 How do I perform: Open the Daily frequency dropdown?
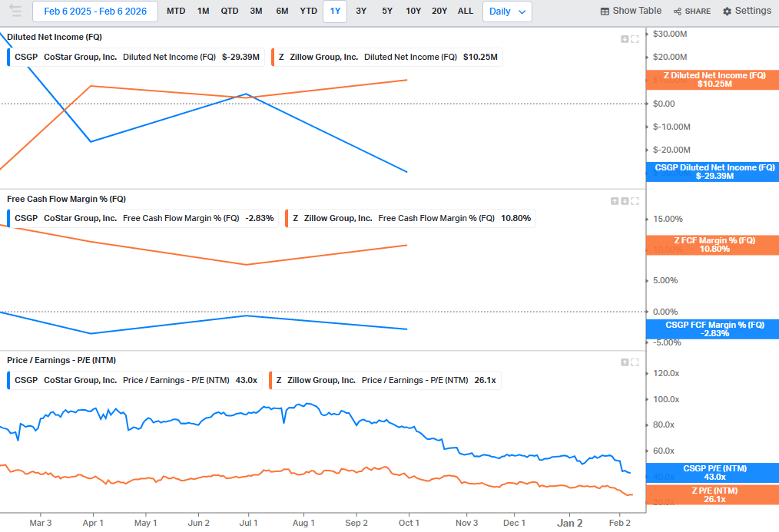point(508,12)
